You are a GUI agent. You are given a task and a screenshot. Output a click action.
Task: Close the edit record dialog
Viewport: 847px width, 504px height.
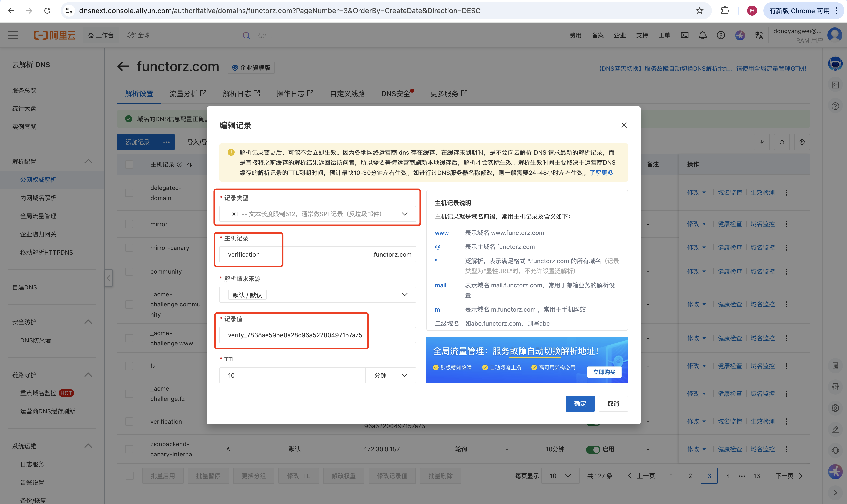(x=624, y=125)
